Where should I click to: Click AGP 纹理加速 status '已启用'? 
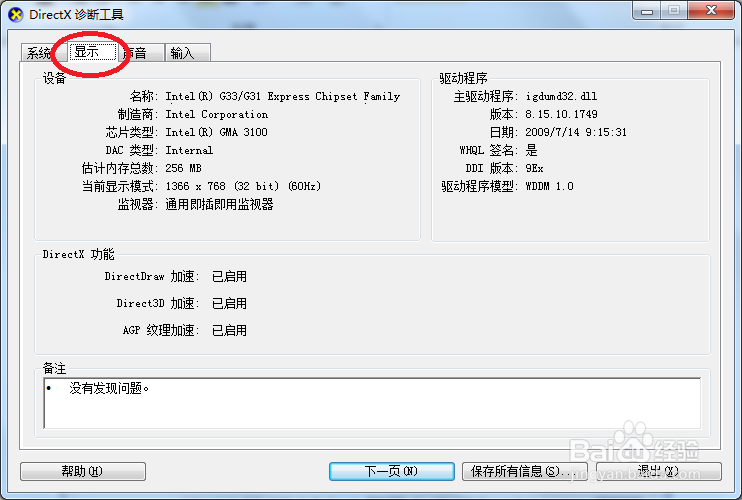(x=229, y=330)
